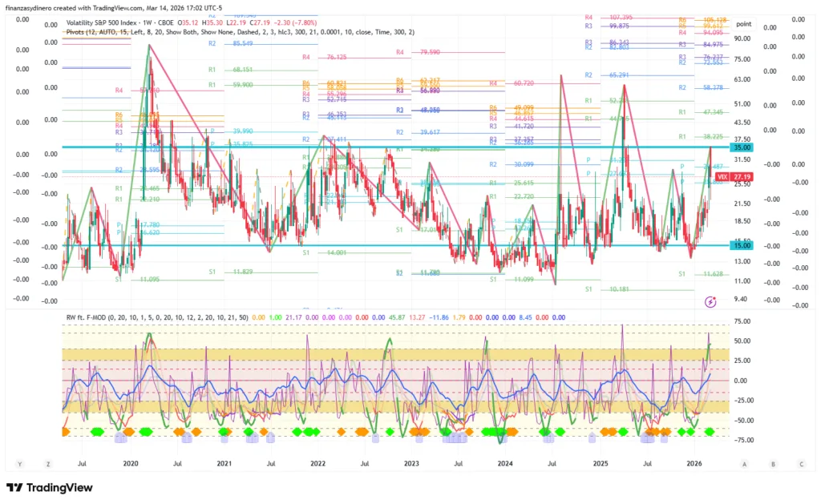Click the 2020 year label on the time axis

(131, 463)
